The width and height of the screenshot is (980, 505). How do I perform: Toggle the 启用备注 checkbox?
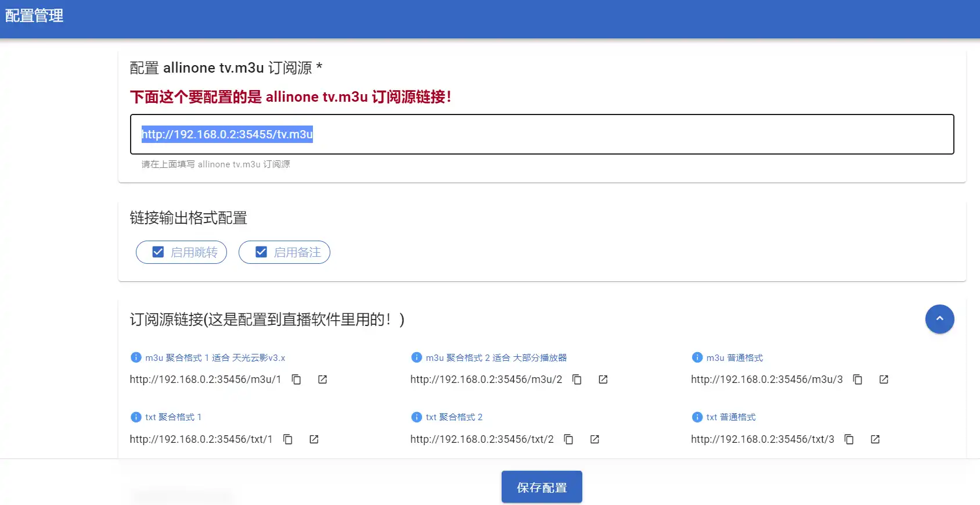[x=261, y=252]
